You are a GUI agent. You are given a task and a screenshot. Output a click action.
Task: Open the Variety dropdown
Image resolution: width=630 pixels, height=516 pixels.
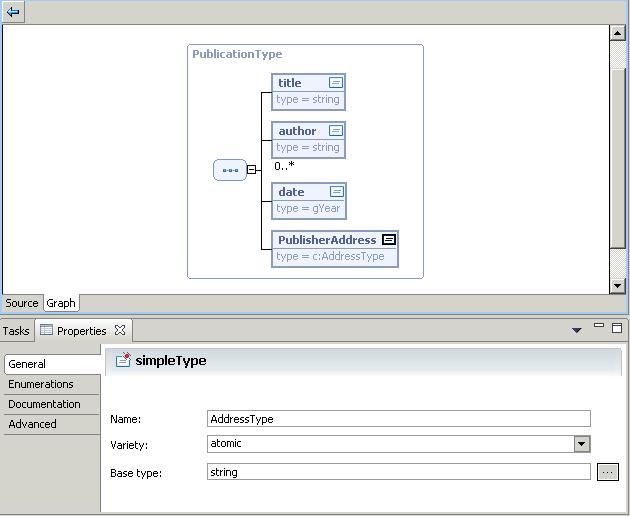pyautogui.click(x=582, y=444)
